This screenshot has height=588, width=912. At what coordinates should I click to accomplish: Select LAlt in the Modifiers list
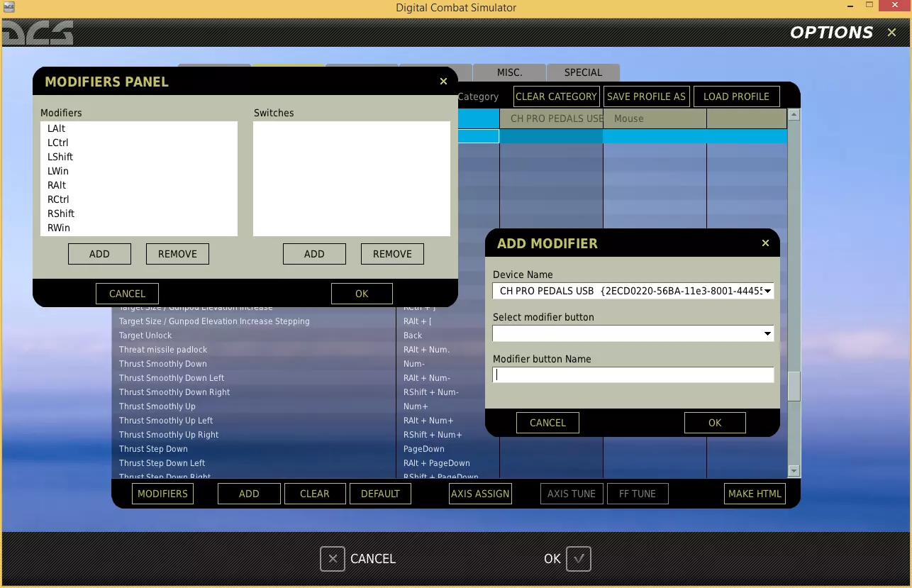click(139, 128)
